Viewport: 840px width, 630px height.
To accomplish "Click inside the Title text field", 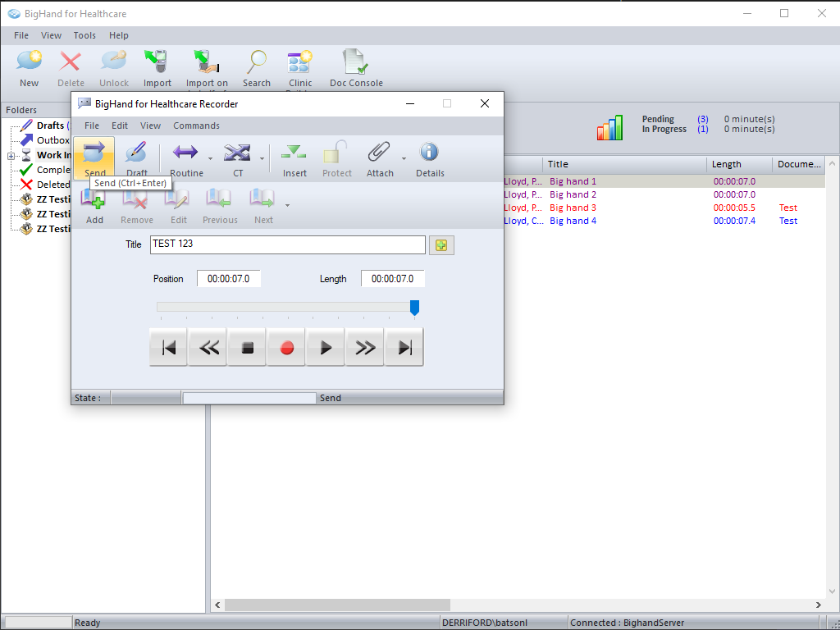I will [x=288, y=244].
